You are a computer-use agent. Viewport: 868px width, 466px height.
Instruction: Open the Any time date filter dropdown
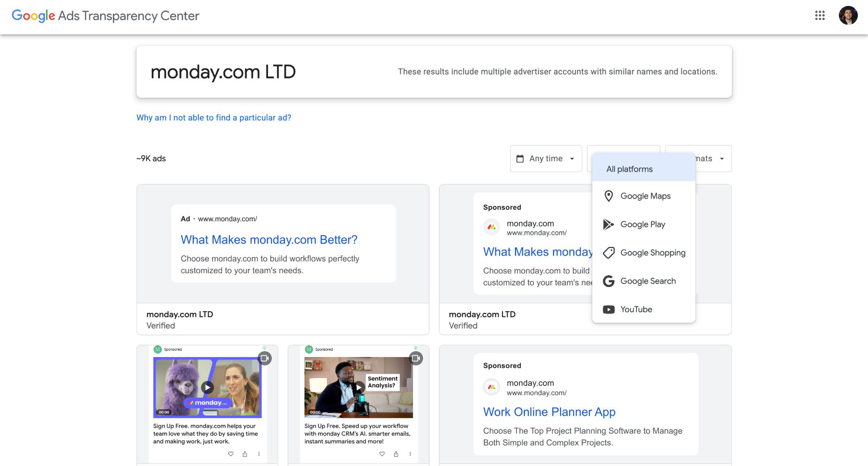[x=546, y=158]
